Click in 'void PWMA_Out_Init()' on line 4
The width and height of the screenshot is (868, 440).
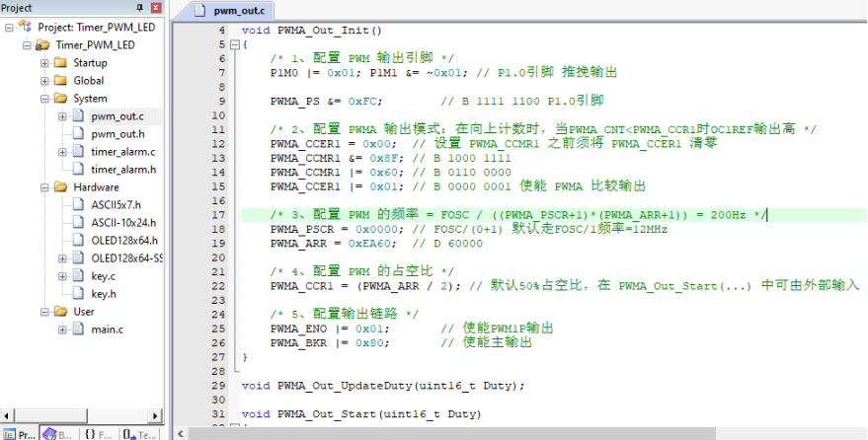pyautogui.click(x=312, y=31)
